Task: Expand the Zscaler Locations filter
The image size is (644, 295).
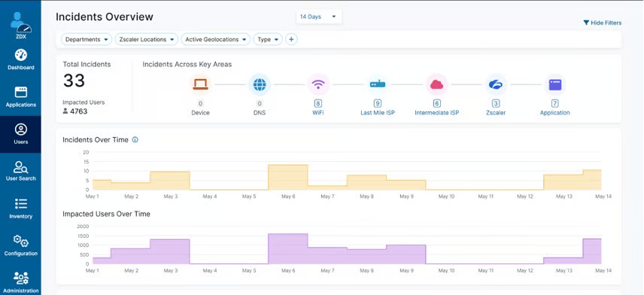Action: (146, 39)
